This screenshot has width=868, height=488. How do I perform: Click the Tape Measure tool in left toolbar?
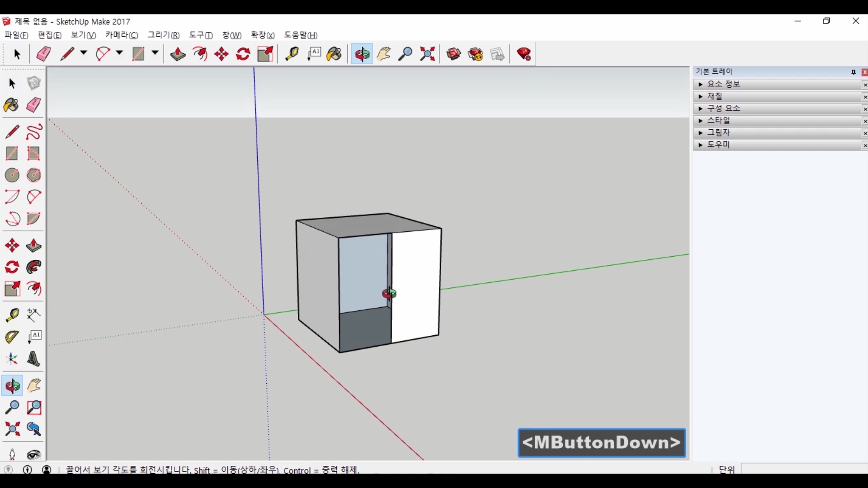(x=12, y=315)
